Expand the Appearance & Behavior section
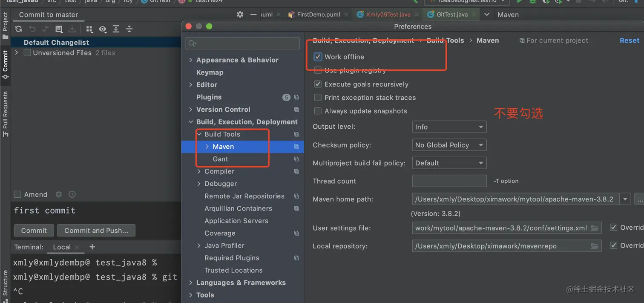The image size is (644, 303). click(x=191, y=60)
